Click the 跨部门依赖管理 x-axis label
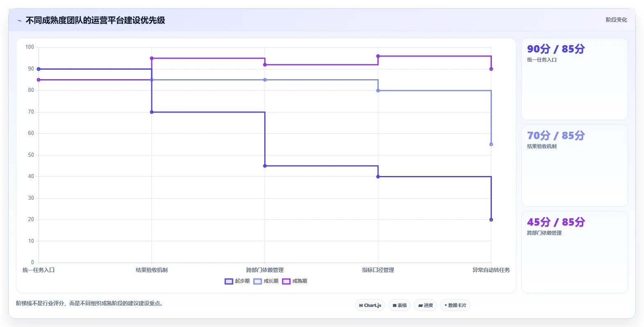 coord(265,270)
